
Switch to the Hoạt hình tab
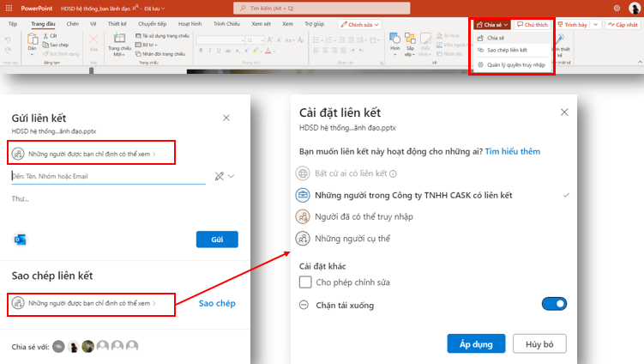pos(190,24)
